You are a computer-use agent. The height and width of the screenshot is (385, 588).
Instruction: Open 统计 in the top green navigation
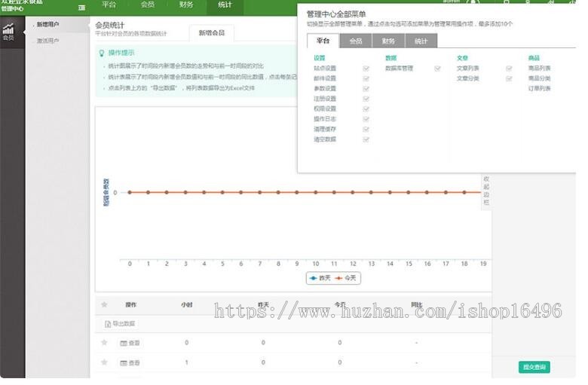click(225, 5)
